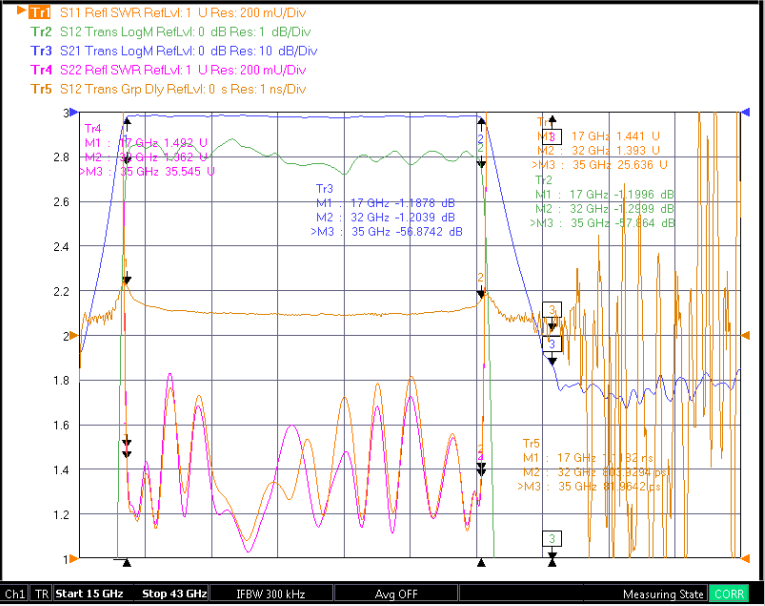Click the Ch1 channel indicator
Viewport: 765px width, 606px height.
point(15,594)
